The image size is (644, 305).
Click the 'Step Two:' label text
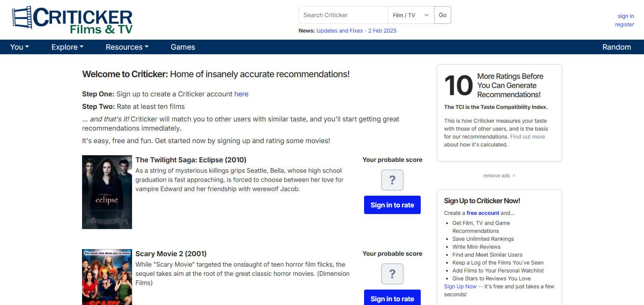point(98,106)
